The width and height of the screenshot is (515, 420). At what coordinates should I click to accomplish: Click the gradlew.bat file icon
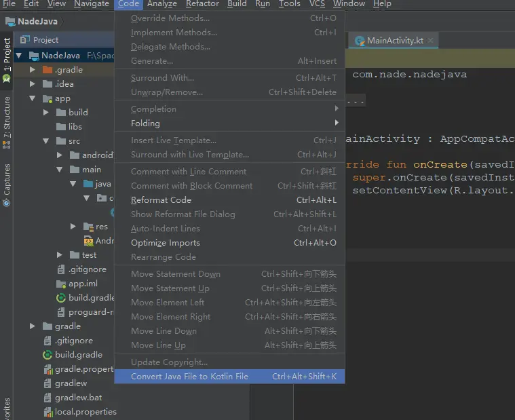47,398
